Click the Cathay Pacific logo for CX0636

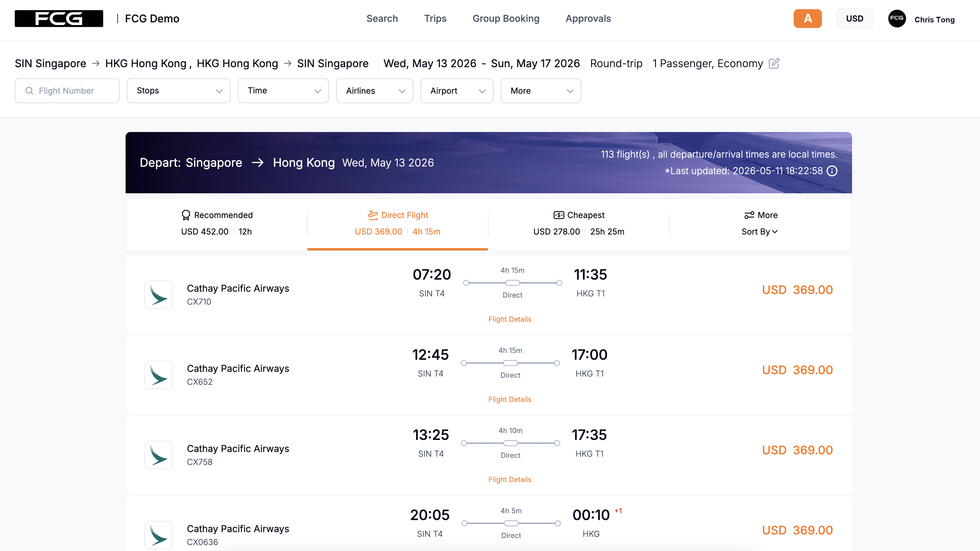pyautogui.click(x=158, y=535)
